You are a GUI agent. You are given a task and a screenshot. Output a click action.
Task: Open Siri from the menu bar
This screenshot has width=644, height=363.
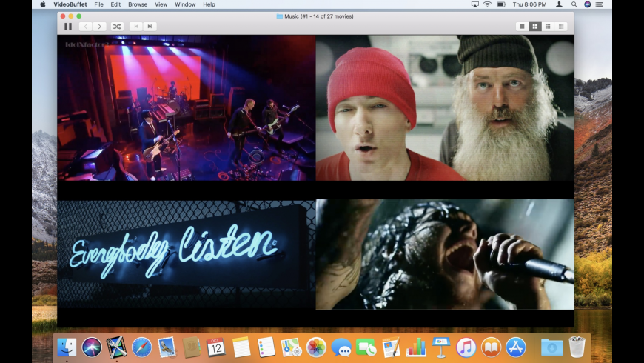coord(587,4)
